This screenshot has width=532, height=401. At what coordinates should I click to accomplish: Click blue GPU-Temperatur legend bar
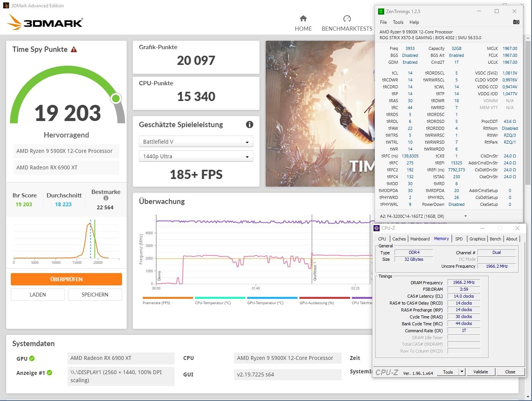pyautogui.click(x=272, y=298)
